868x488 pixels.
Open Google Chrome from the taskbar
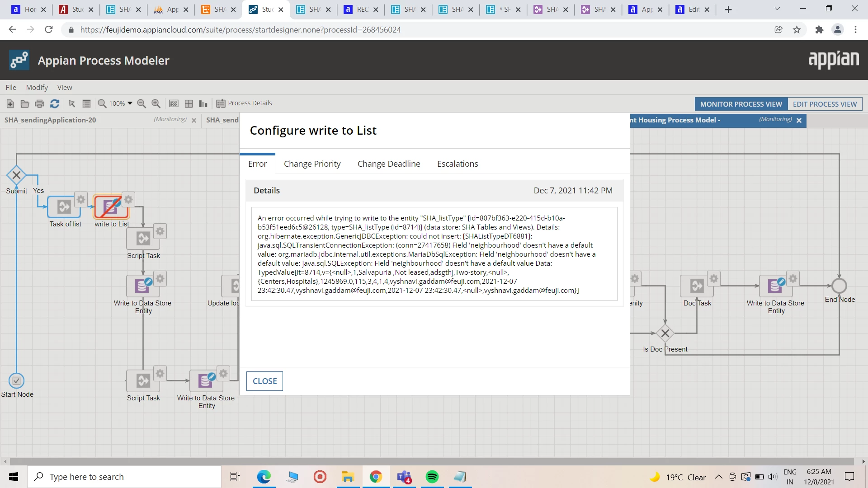[376, 477]
